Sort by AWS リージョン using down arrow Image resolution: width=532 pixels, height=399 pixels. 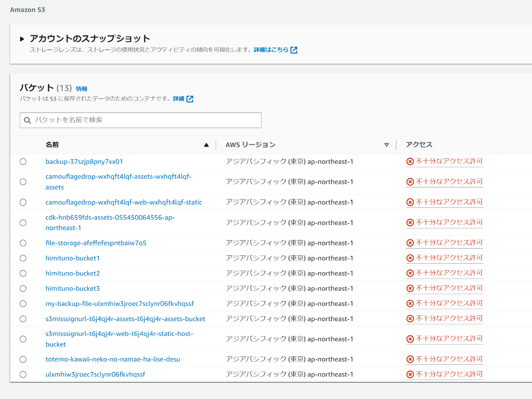tap(386, 145)
